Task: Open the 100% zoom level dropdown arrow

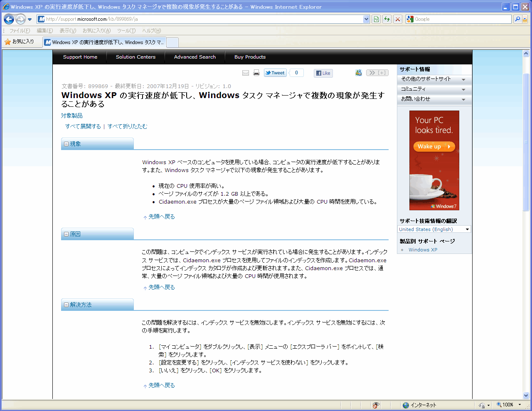Action: [x=520, y=405]
